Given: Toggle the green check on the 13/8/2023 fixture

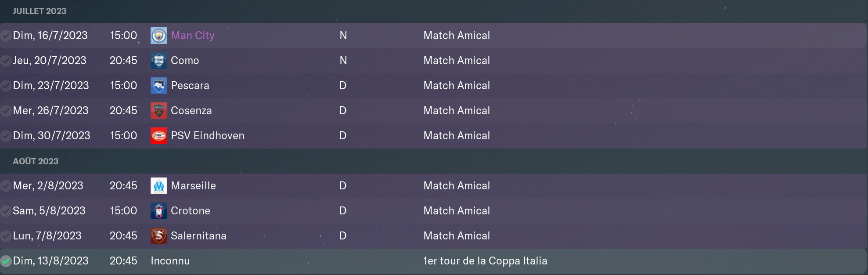Looking at the screenshot, I should point(6,261).
